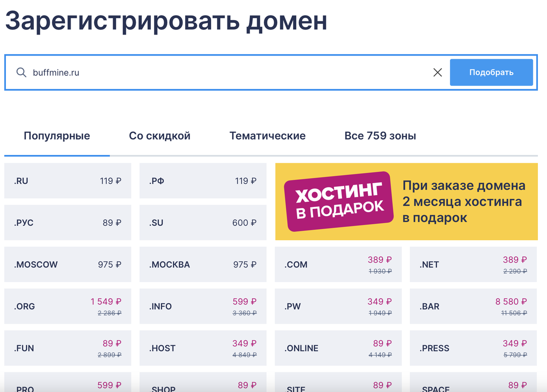Select the «Тематические» tab
This screenshot has width=547, height=392.
[x=267, y=135]
